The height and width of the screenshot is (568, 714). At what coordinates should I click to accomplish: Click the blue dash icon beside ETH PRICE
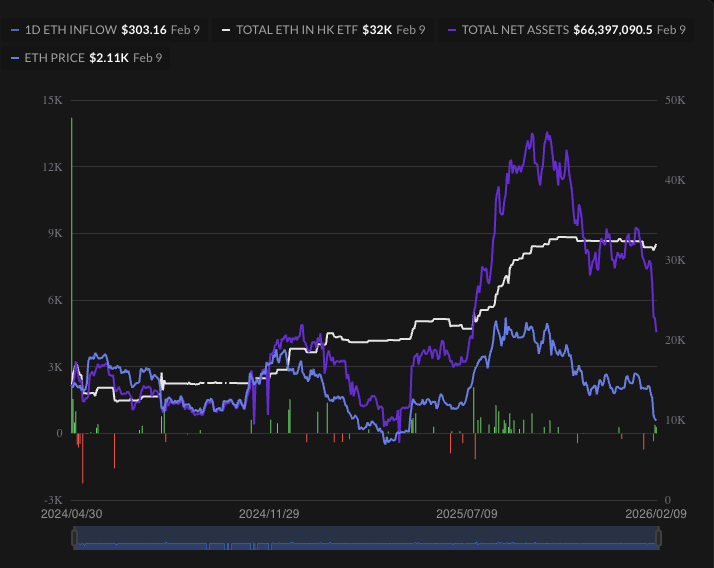coord(14,58)
